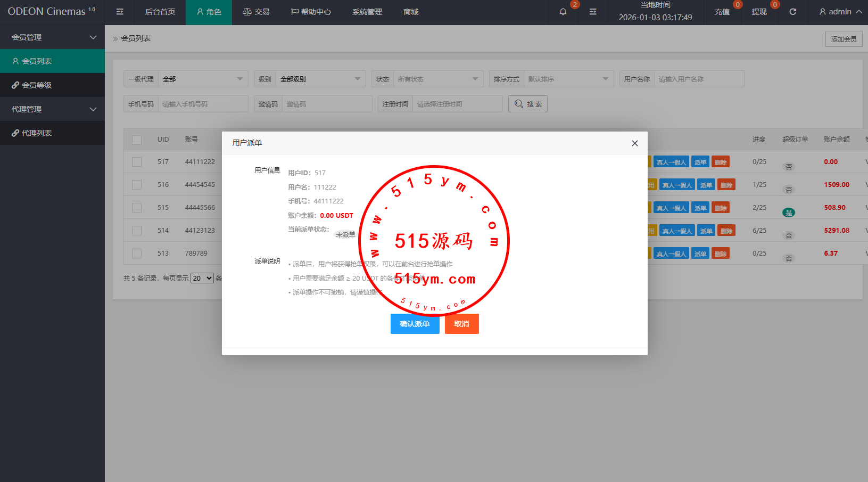The image size is (868, 482).
Task: Toggle the sidebar collapse icon
Action: pyautogui.click(x=120, y=12)
